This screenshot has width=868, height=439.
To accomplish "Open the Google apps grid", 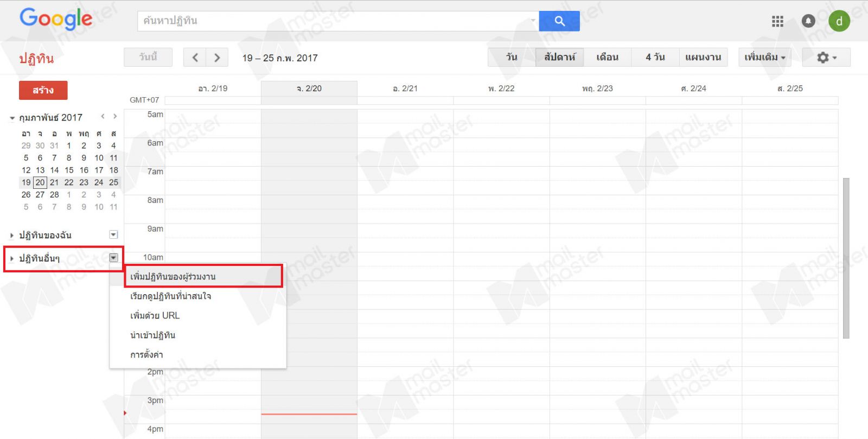I will click(x=777, y=21).
